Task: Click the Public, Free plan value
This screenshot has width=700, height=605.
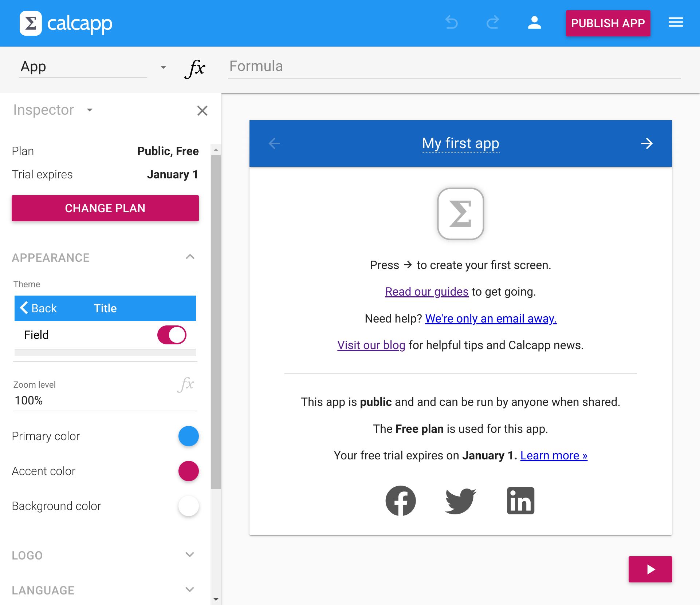Action: click(168, 151)
